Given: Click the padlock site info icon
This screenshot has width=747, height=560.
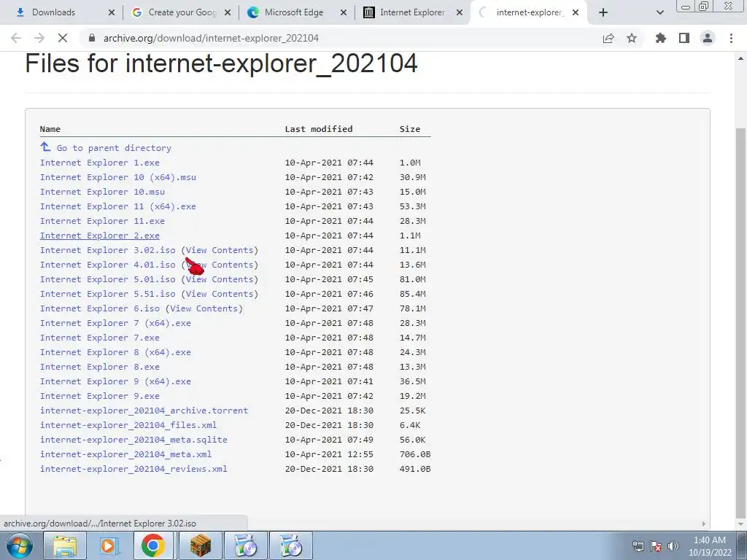Looking at the screenshot, I should click(x=92, y=38).
